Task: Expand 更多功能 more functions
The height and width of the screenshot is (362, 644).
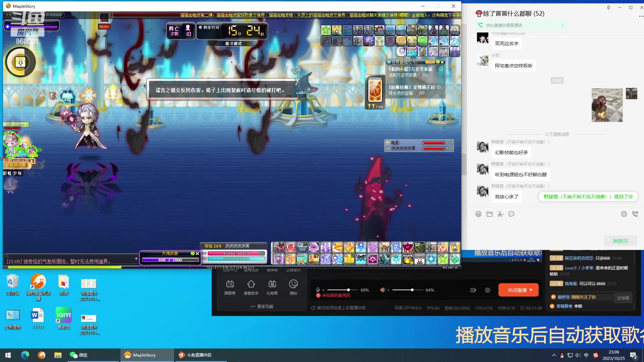Action: point(262,306)
